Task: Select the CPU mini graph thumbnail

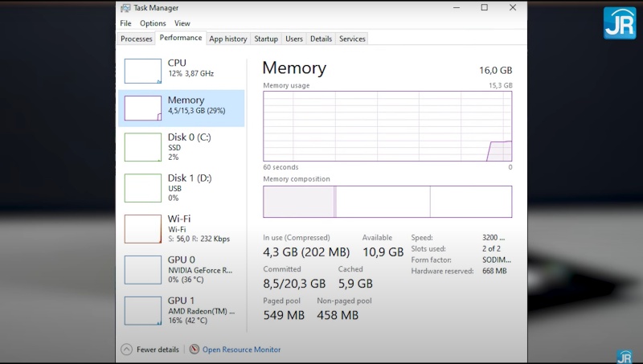Action: click(x=143, y=71)
